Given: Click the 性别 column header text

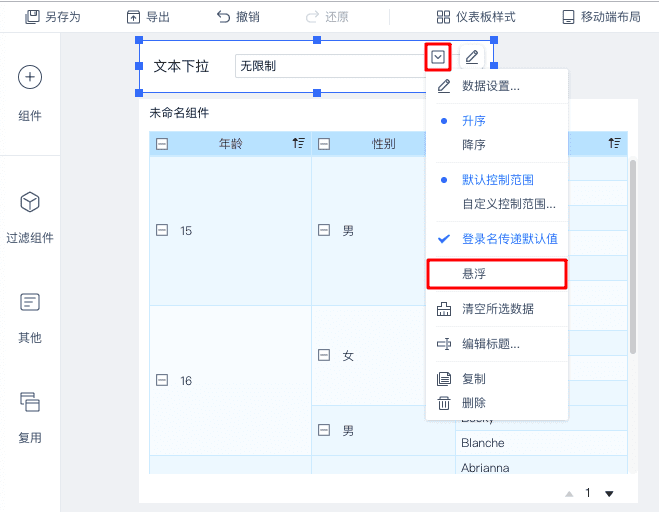Looking at the screenshot, I should (x=383, y=144).
